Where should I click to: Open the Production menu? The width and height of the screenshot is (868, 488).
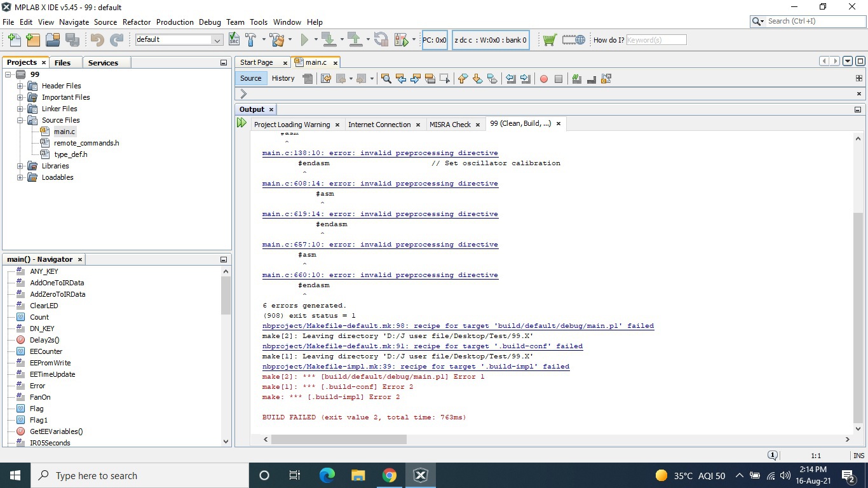pyautogui.click(x=175, y=22)
